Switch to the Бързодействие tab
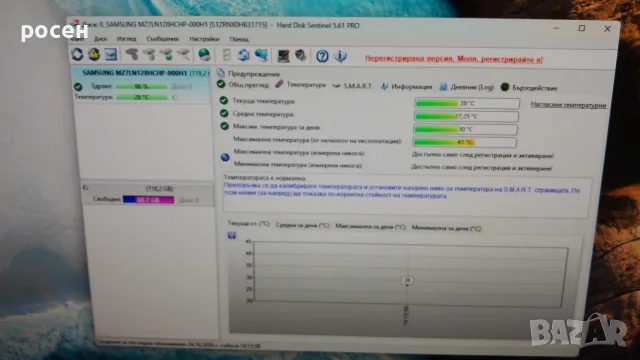640x360 pixels. click(529, 88)
